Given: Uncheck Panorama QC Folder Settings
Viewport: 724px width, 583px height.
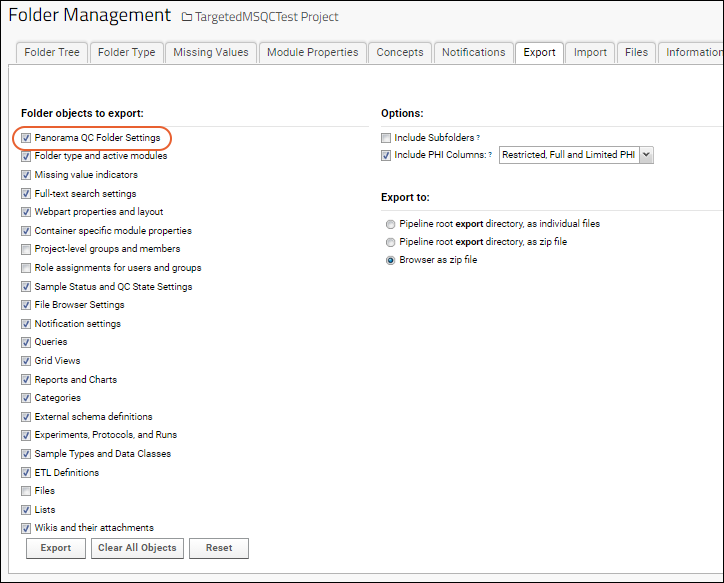Looking at the screenshot, I should coord(26,138).
